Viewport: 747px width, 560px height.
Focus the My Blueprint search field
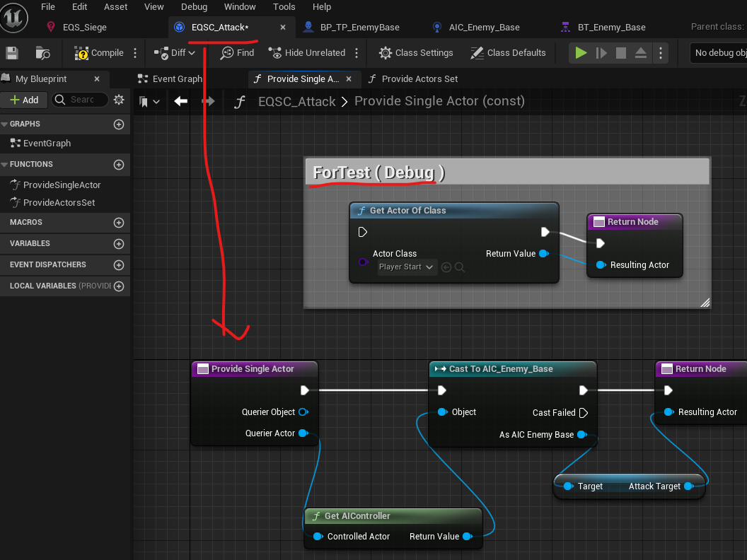pyautogui.click(x=81, y=100)
